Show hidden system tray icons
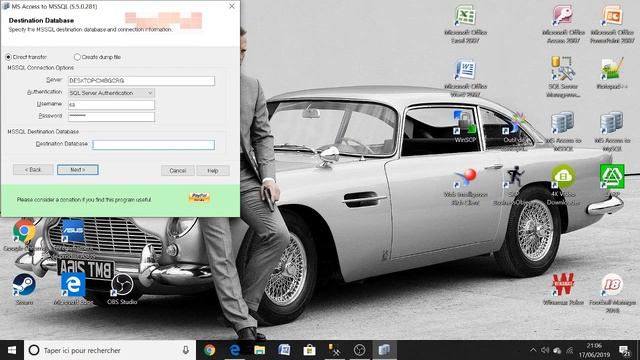This screenshot has height=360, width=640. pyautogui.click(x=533, y=350)
